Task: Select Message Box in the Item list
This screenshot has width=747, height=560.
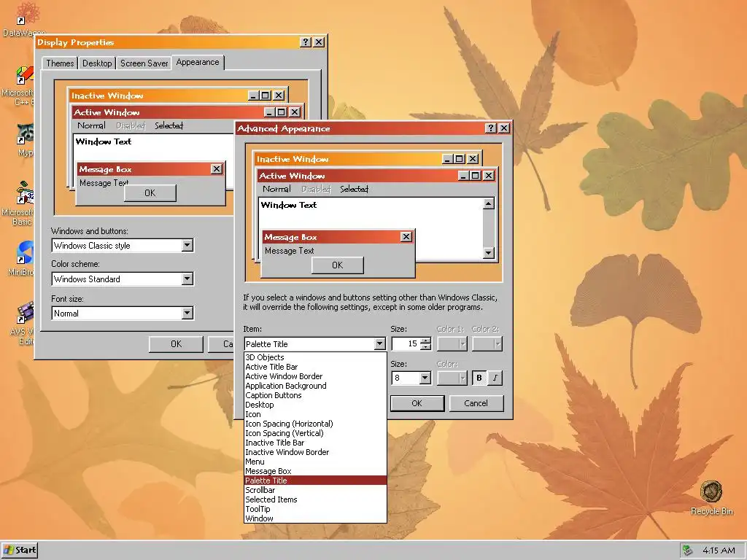Action: click(315, 472)
